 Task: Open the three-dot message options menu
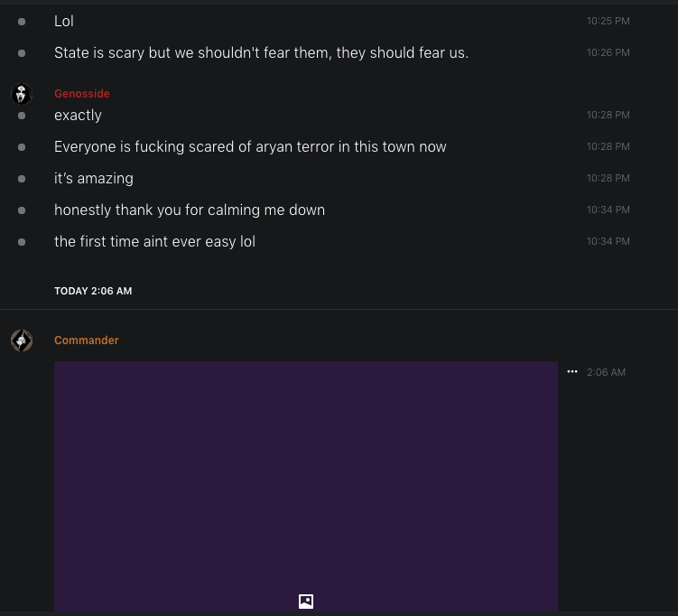click(x=571, y=371)
